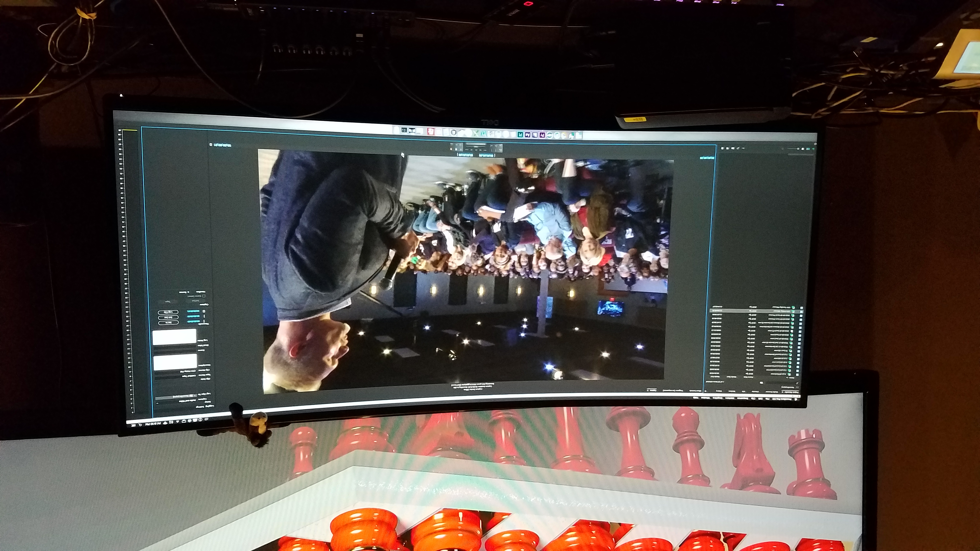Enable the Scene Detect checkbox
Screen dimensions: 980x551
click(204, 296)
